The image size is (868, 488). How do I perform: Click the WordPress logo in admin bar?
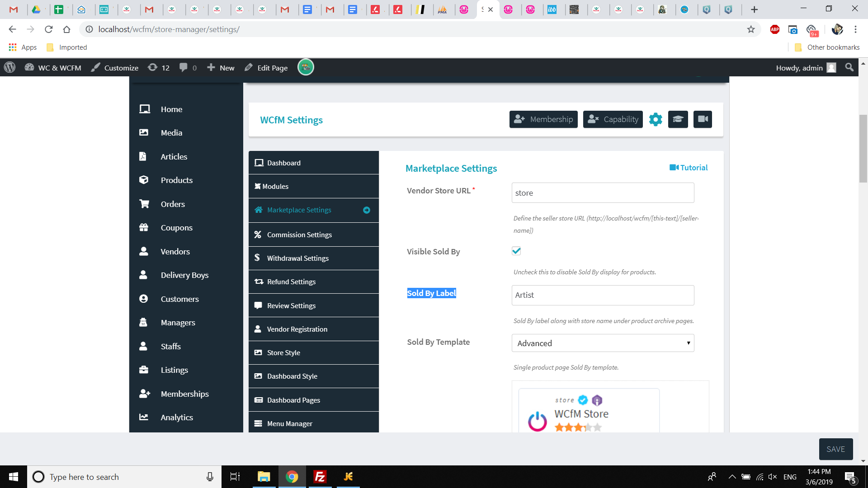pyautogui.click(x=10, y=67)
